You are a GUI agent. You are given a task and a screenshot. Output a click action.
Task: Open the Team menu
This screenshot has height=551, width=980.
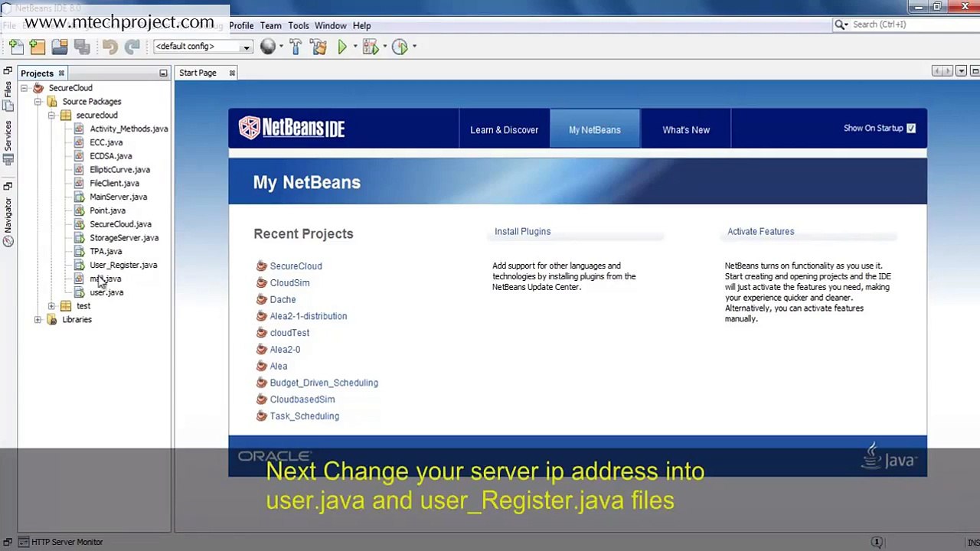click(270, 25)
